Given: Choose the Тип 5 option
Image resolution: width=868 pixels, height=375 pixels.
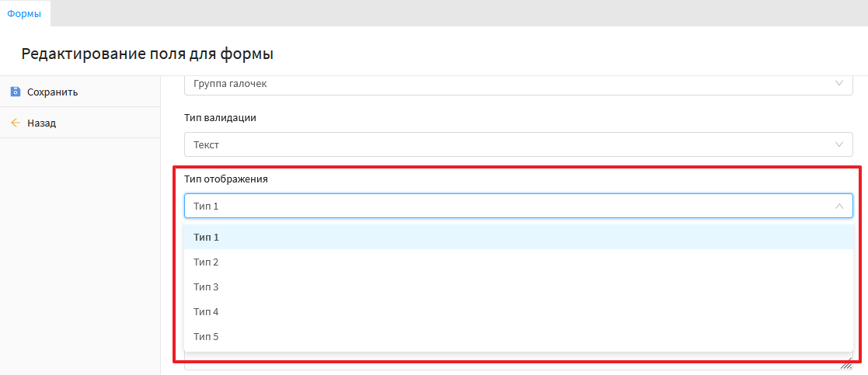Looking at the screenshot, I should click(207, 336).
